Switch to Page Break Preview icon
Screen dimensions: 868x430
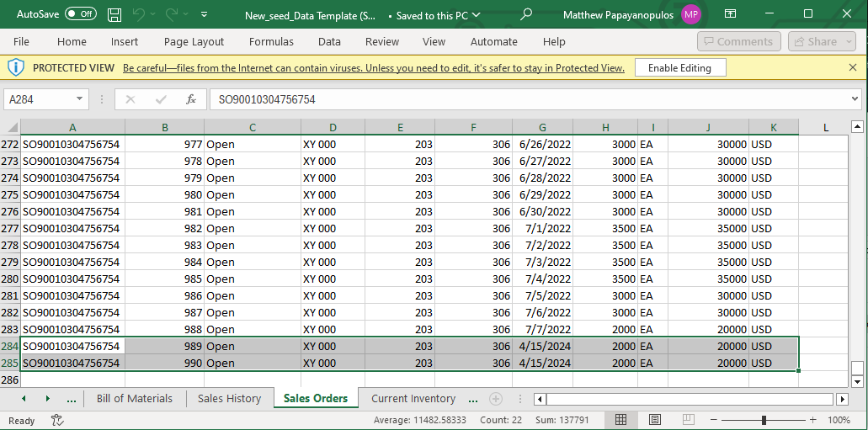[688, 420]
